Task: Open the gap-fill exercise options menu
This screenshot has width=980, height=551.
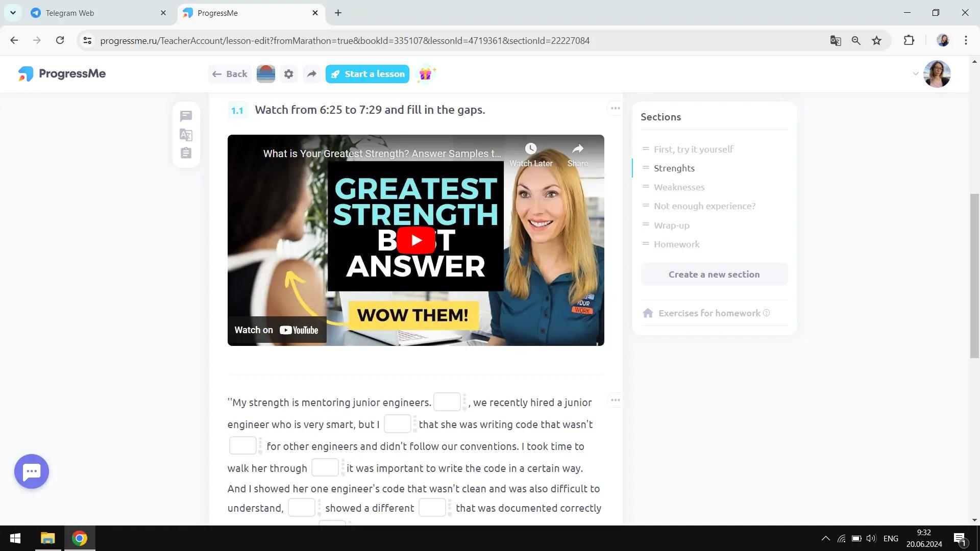Action: coord(615,400)
